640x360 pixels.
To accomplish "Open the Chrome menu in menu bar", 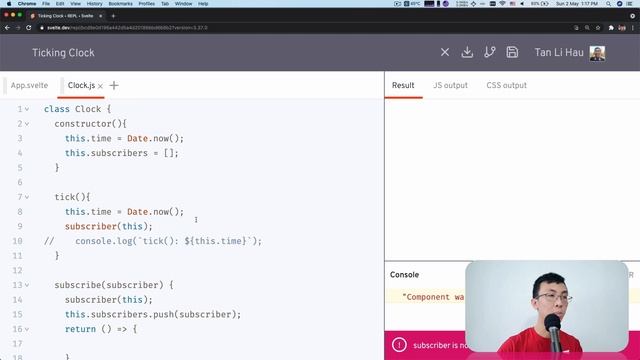I will pos(27,4).
